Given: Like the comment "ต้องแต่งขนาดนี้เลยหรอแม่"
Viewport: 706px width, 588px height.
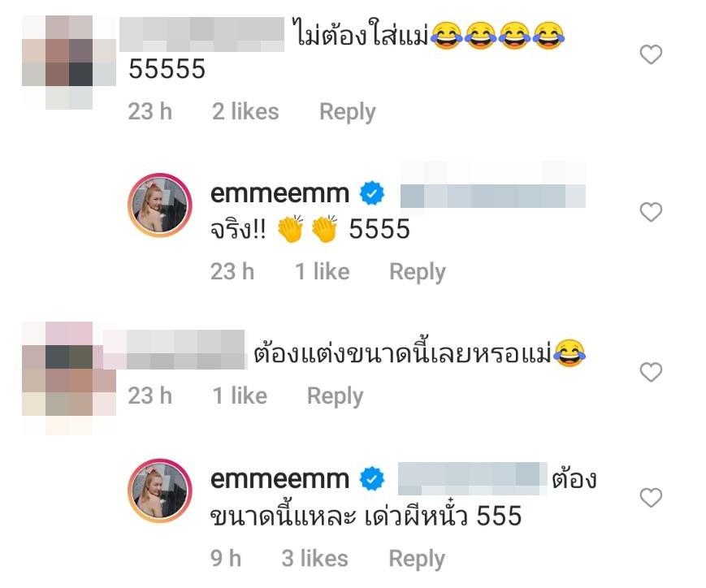Looking at the screenshot, I should tap(651, 372).
